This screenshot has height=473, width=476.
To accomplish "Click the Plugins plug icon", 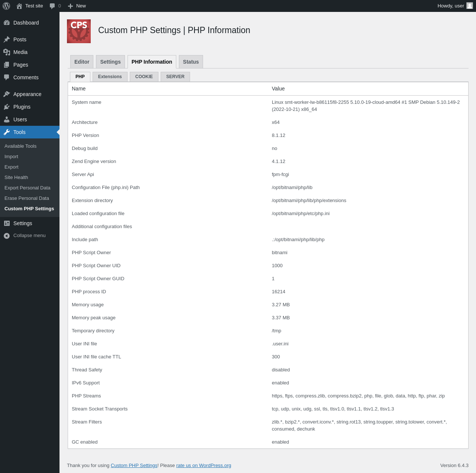I will [7, 107].
